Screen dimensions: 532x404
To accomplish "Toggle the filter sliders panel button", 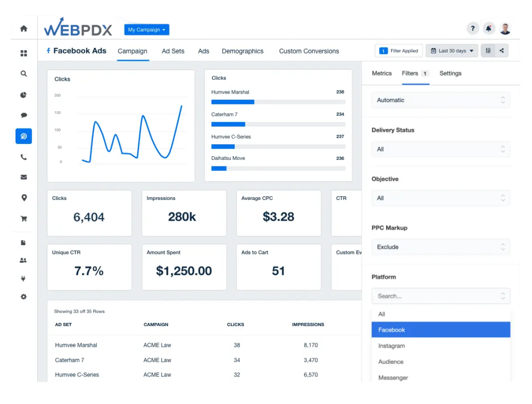I will (488, 51).
